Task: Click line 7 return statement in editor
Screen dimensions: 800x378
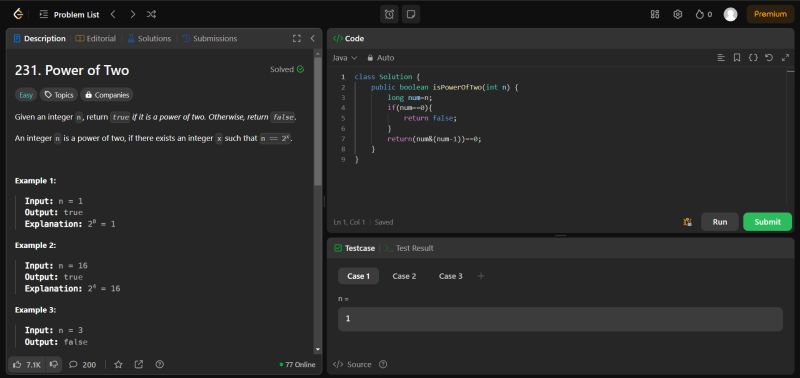Action: tap(434, 139)
